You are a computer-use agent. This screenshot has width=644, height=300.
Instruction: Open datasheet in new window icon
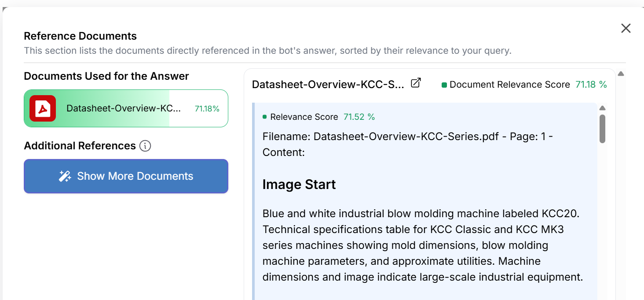416,83
